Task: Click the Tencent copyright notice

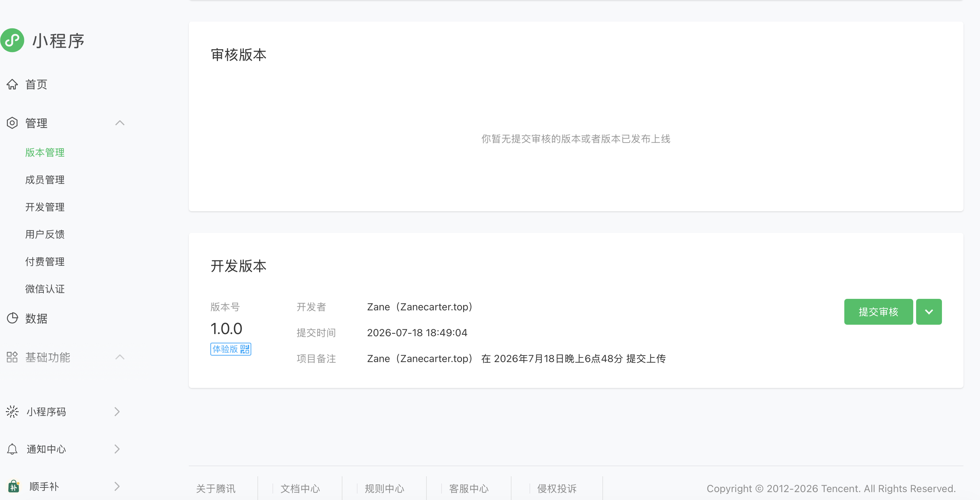Action: click(831, 489)
